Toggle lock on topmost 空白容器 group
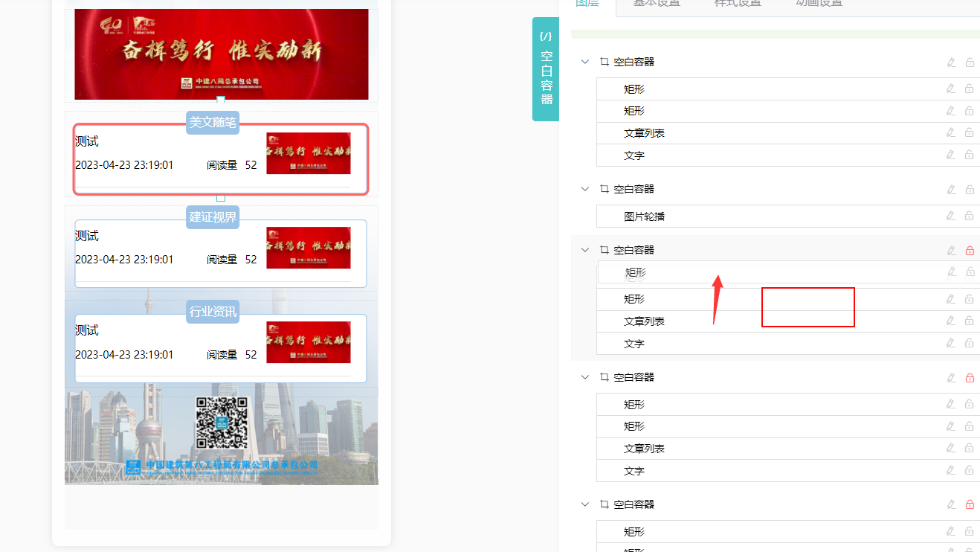This screenshot has height=552, width=980. point(970,62)
